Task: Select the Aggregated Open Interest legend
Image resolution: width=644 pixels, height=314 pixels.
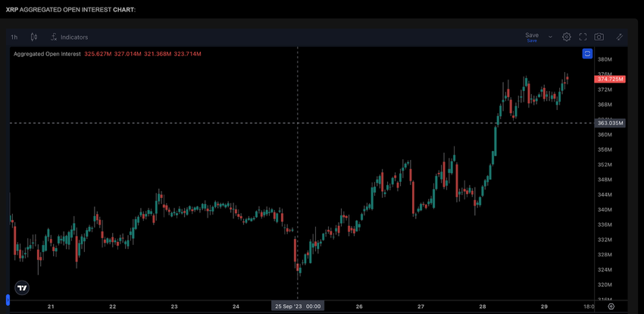Action: tap(47, 54)
